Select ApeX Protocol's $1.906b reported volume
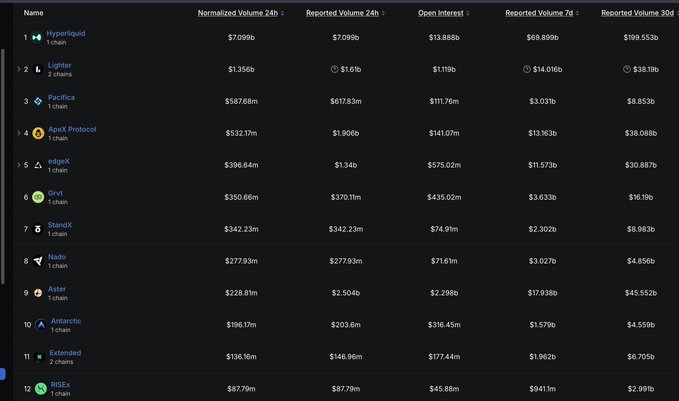The height and width of the screenshot is (401, 679). point(346,133)
